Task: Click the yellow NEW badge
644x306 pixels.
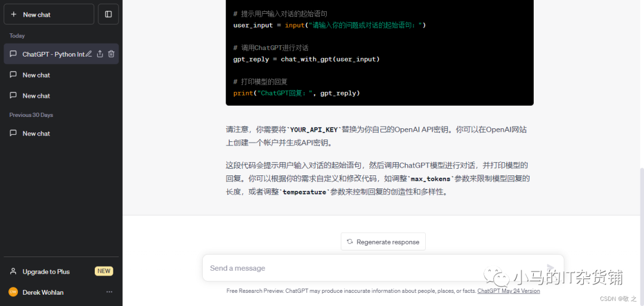Action: [x=104, y=271]
